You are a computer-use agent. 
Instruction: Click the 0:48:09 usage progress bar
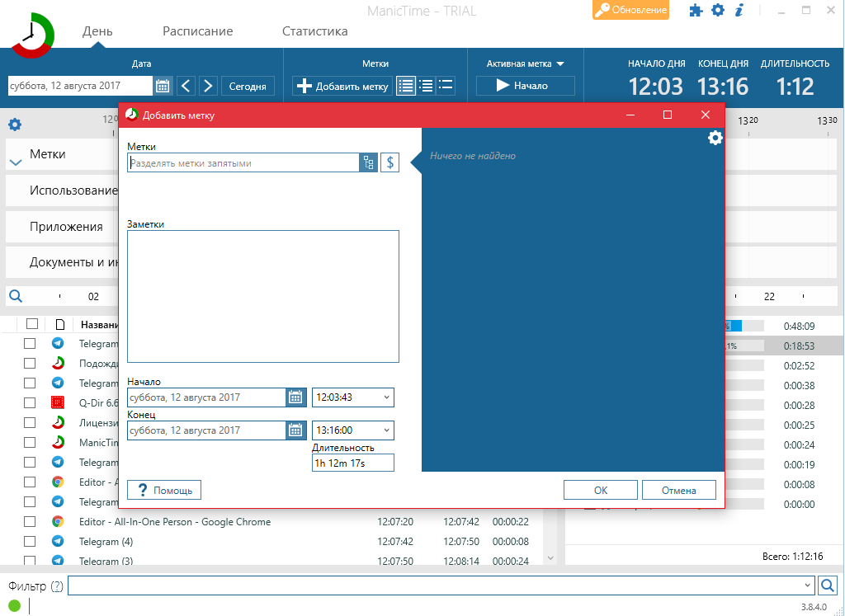(x=744, y=326)
